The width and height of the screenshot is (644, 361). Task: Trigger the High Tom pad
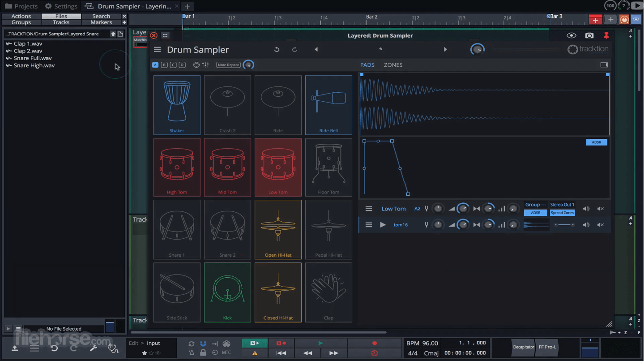point(177,167)
